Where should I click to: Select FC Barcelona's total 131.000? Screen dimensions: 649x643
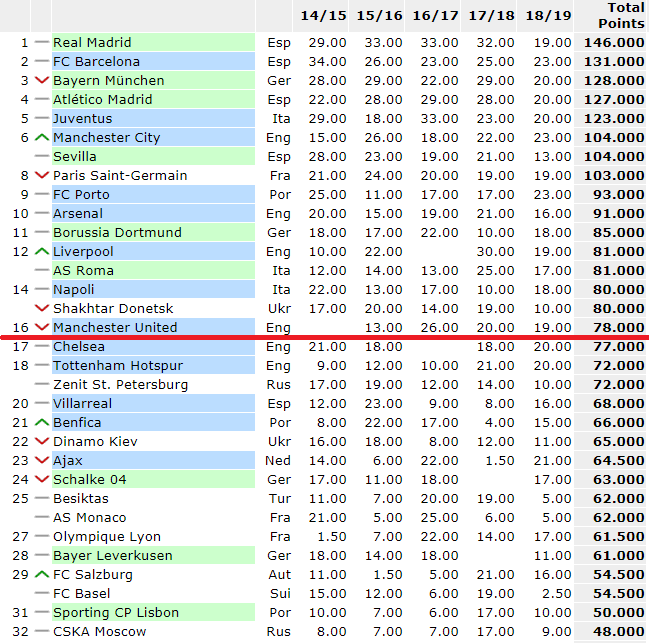(x=614, y=61)
